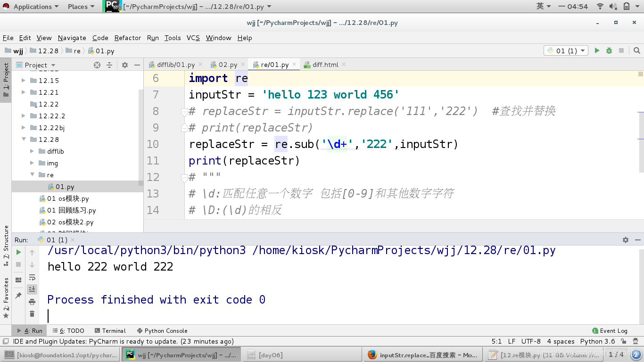Open Search Everywhere magnifier icon

click(637, 50)
